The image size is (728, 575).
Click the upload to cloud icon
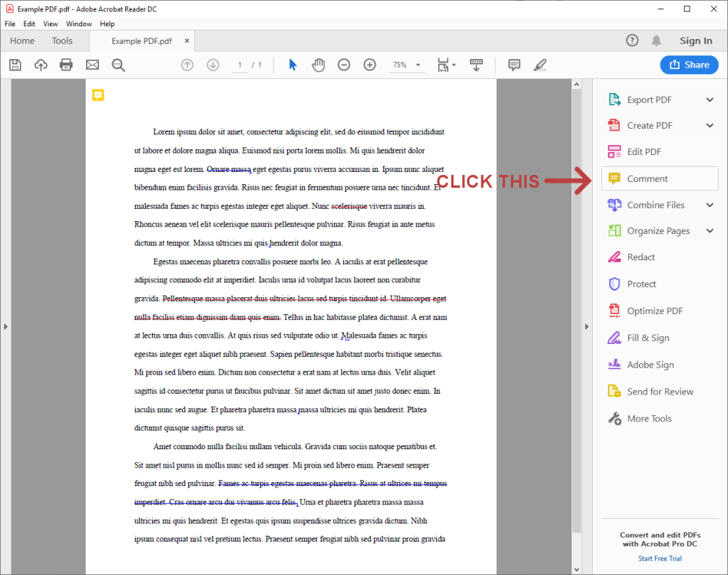[41, 65]
